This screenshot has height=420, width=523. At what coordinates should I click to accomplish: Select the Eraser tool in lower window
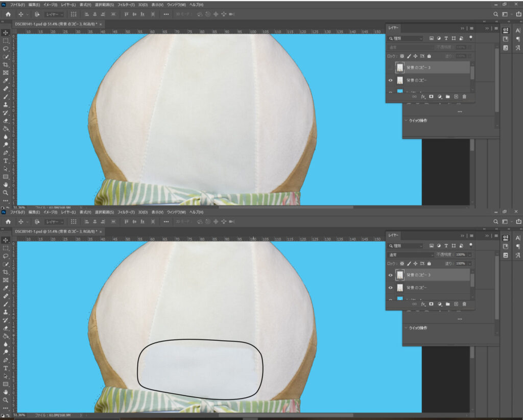click(x=6, y=328)
